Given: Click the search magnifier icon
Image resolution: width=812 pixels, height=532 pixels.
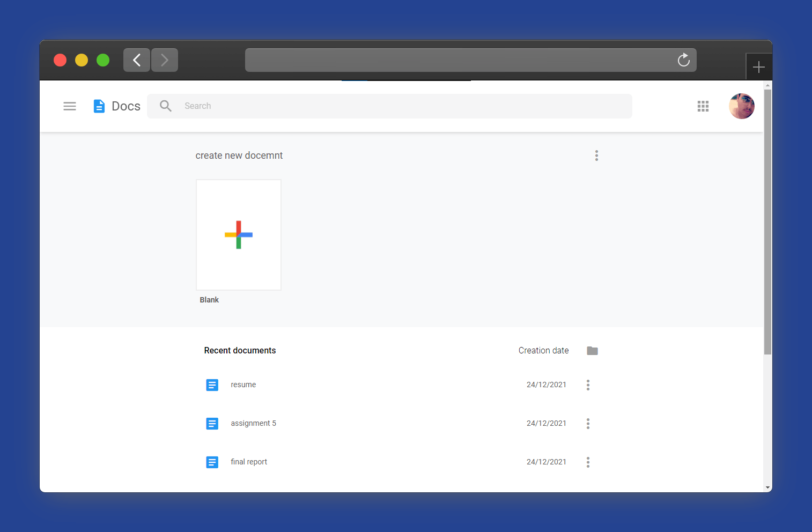Looking at the screenshot, I should point(166,106).
